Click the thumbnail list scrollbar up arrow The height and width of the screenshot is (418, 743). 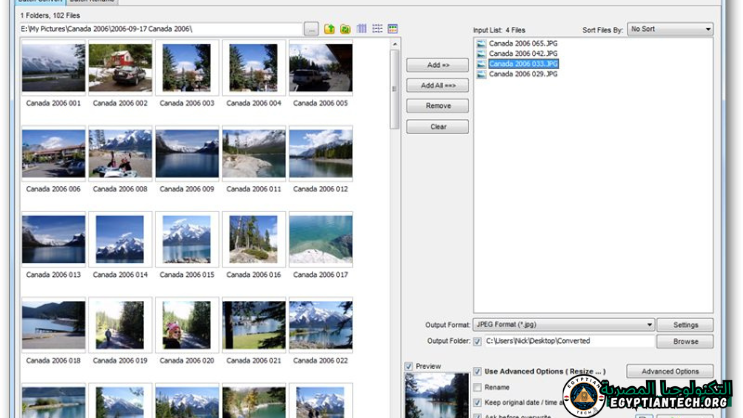click(395, 44)
